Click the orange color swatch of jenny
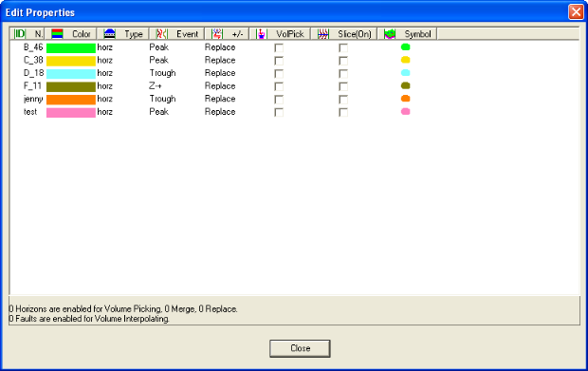This screenshot has width=588, height=371. point(71,100)
